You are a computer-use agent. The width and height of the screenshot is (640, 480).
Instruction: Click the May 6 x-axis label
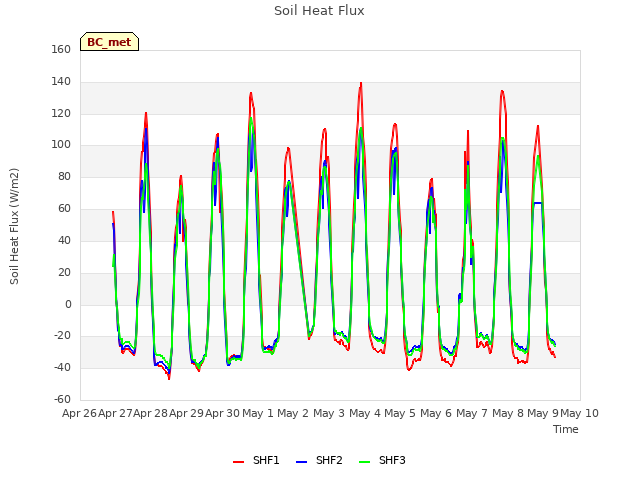pos(436,413)
